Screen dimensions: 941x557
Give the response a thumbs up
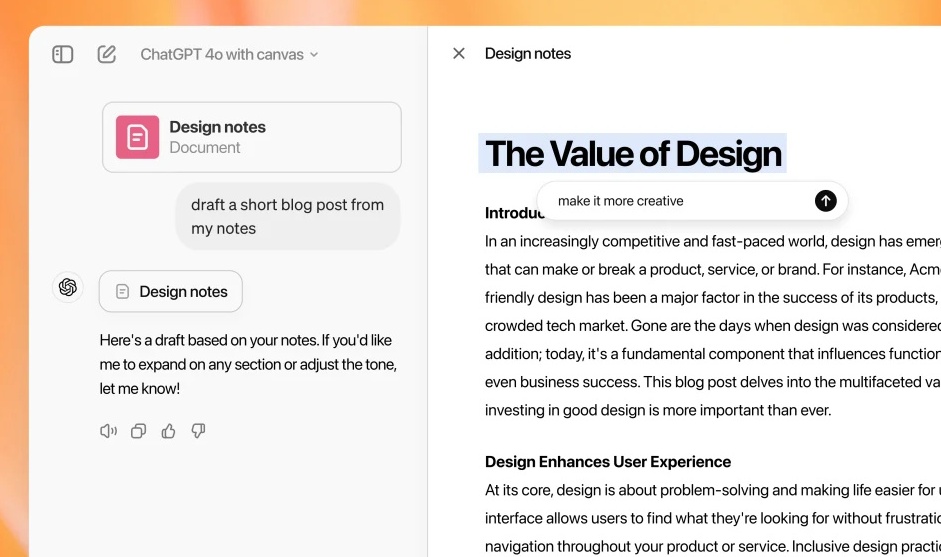[x=168, y=431]
